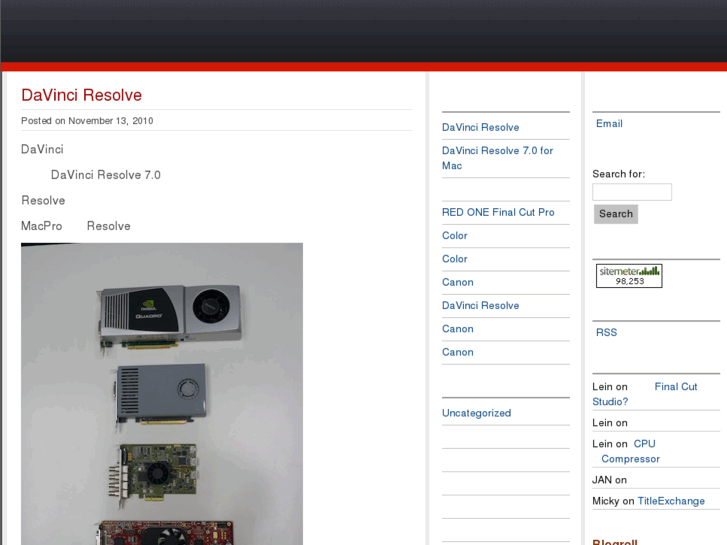Open the TitleExchange comment link by Micky
The height and width of the screenshot is (545, 727).
(671, 501)
